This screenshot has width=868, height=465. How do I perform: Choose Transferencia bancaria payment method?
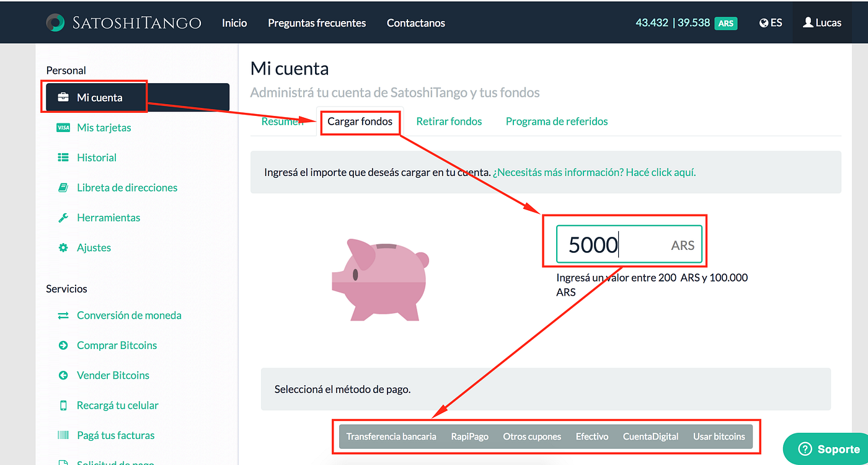391,436
